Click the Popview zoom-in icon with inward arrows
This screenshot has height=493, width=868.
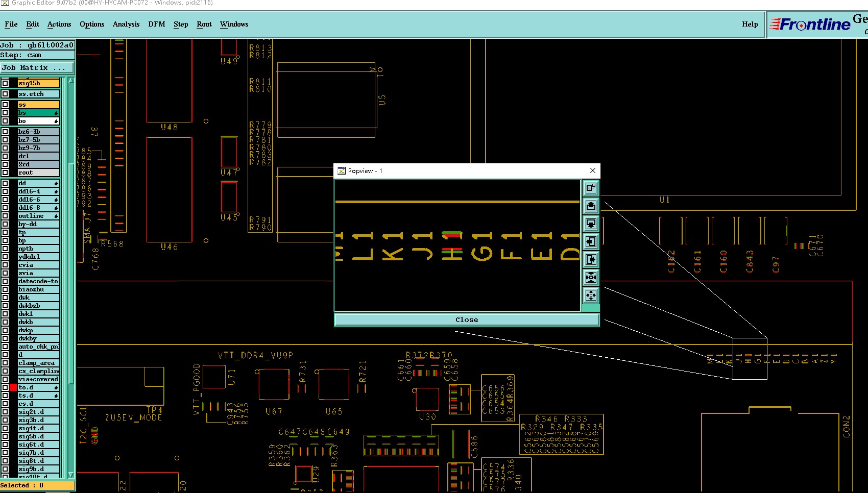coord(591,278)
